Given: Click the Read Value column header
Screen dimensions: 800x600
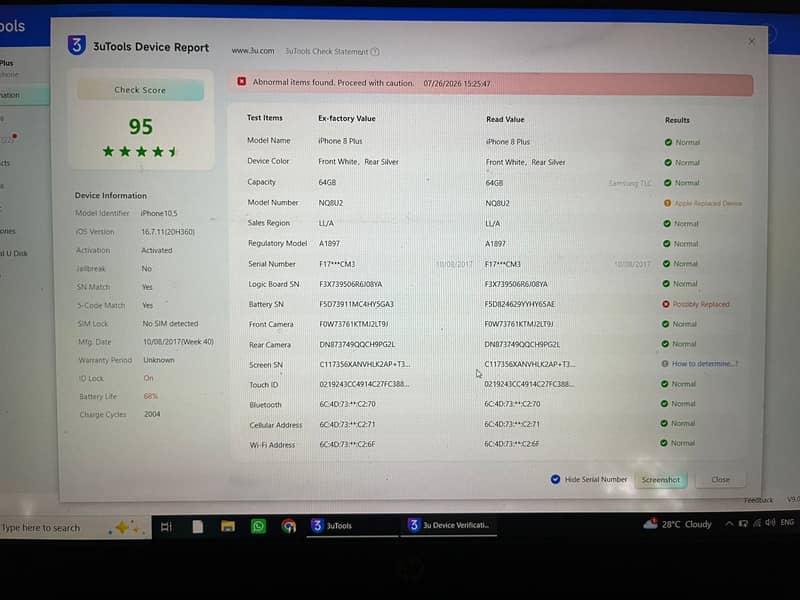Looking at the screenshot, I should click(x=505, y=119).
